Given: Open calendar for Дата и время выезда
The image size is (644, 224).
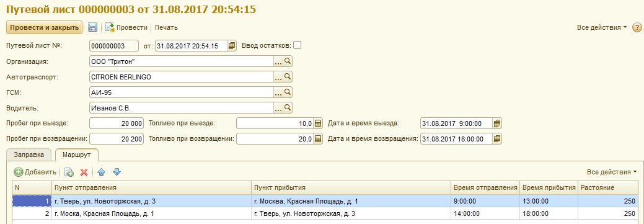Looking at the screenshot, I should tap(497, 123).
